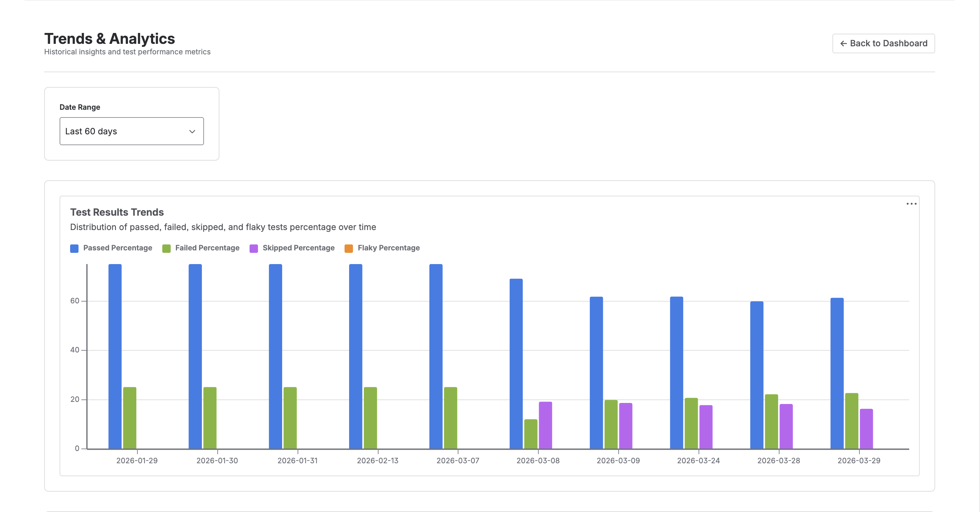Click the 2026-03-09 x-axis date label
Screen dimensions: 980x512
[618, 460]
